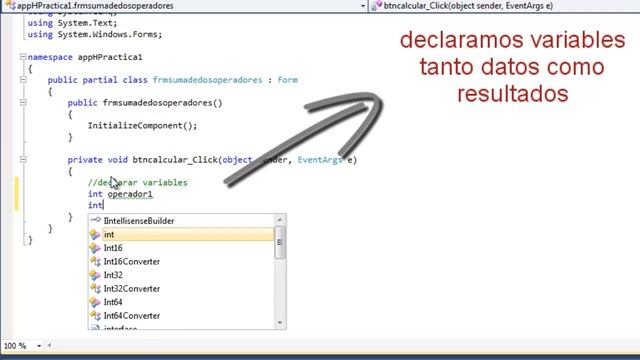Viewport: 640px width, 360px height.
Task: Collapse the frmsumadedosoperadores class block
Action: click(x=23, y=80)
